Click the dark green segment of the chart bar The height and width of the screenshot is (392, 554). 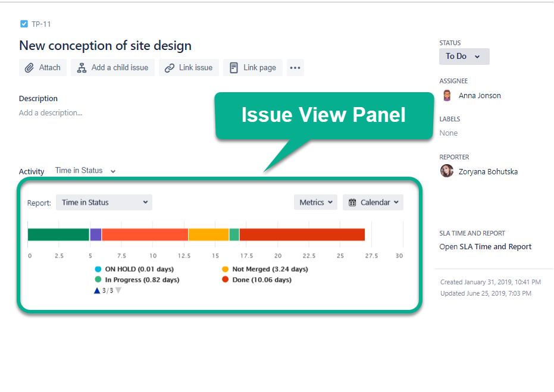58,234
